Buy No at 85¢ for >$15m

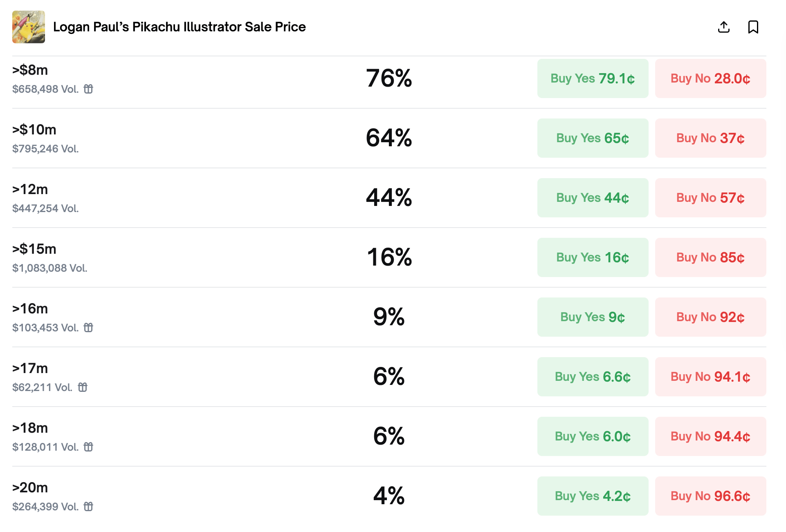pos(710,257)
